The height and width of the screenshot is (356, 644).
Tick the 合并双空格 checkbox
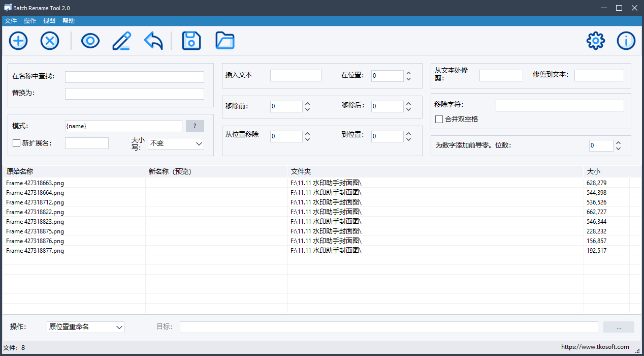pos(439,119)
